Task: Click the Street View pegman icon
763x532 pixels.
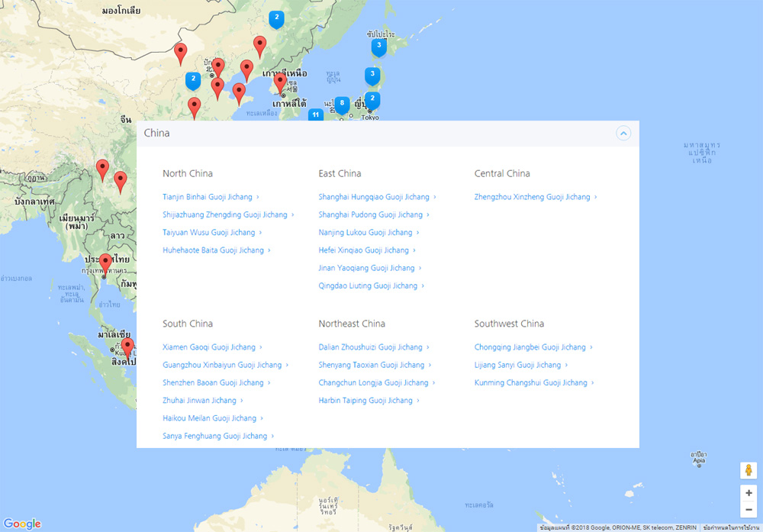Action: (749, 470)
